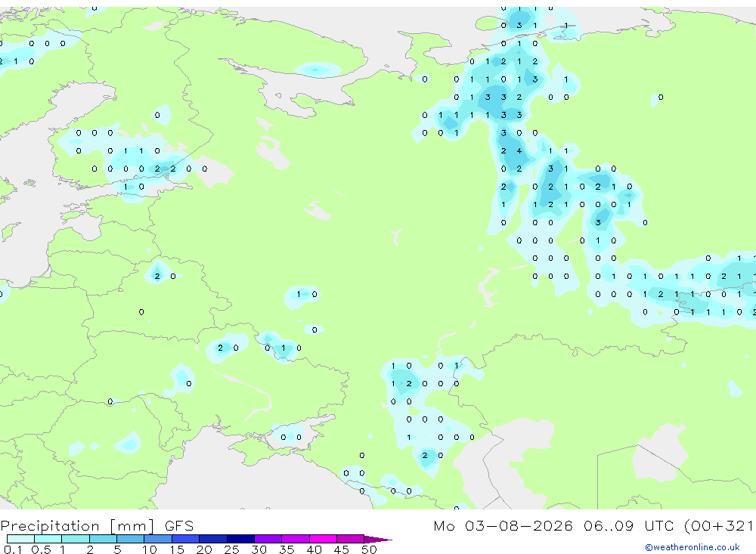Screen dimensions: 756x554
Task: Click the 0.5–1 mm light cyan legend swatch
Action: [x=48, y=539]
